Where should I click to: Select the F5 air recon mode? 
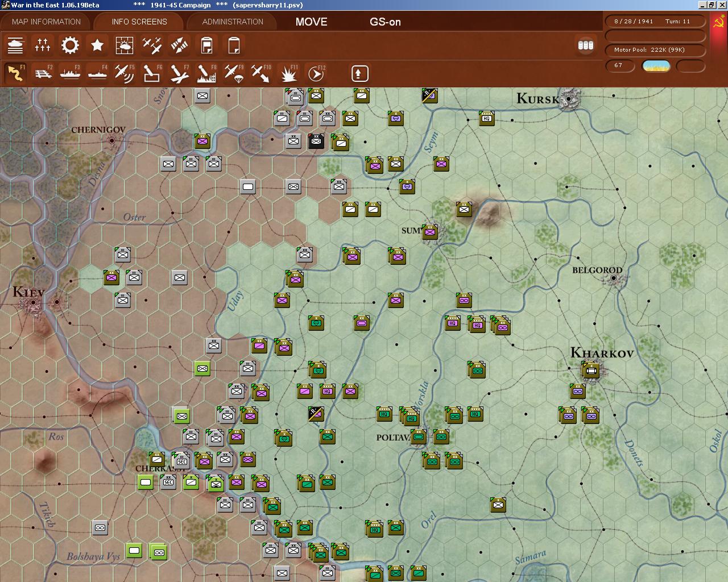pyautogui.click(x=125, y=73)
